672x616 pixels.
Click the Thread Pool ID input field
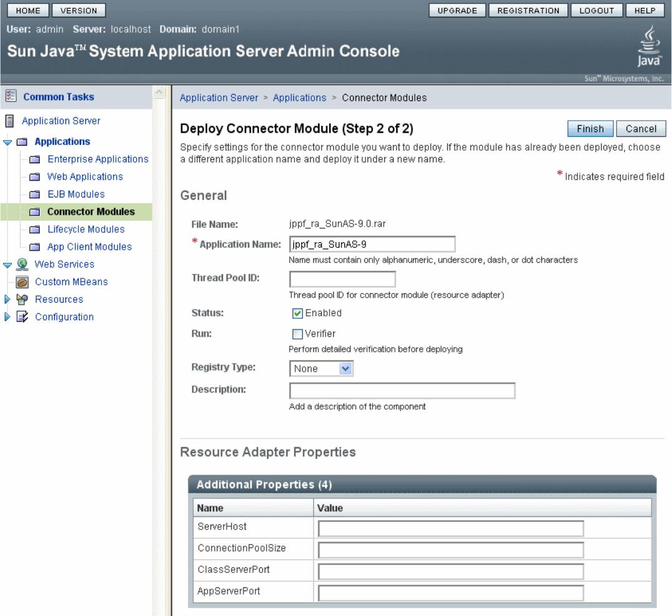tap(343, 279)
